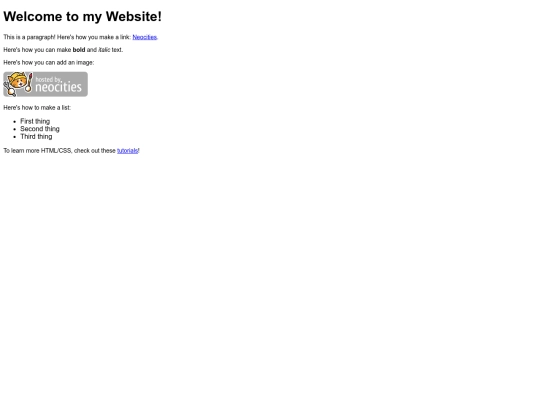Viewport: 540px width, 405px height.
Task: Select the Third thing list item
Action: coord(36,136)
